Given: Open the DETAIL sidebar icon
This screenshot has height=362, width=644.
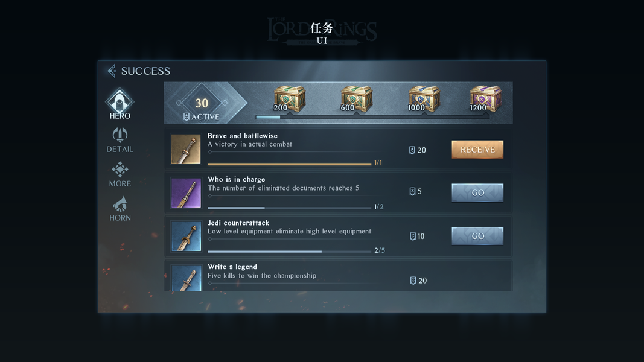Looking at the screenshot, I should (x=120, y=135).
